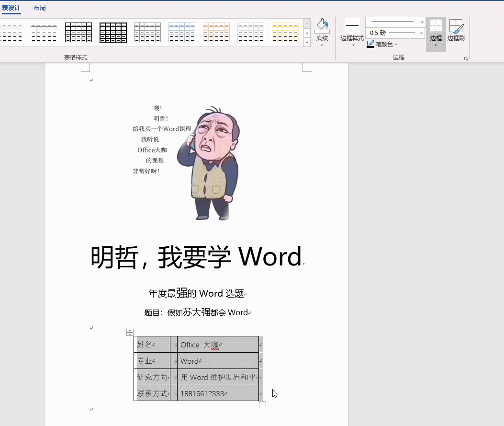Click the table move handle icon
This screenshot has width=504, height=426.
[130, 333]
